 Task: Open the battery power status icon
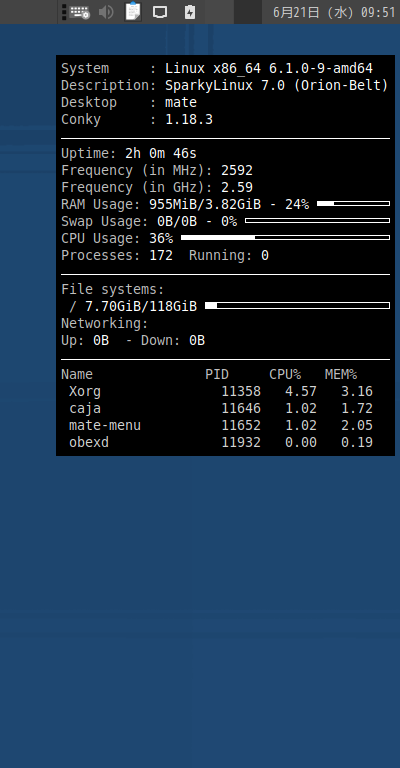[190, 12]
